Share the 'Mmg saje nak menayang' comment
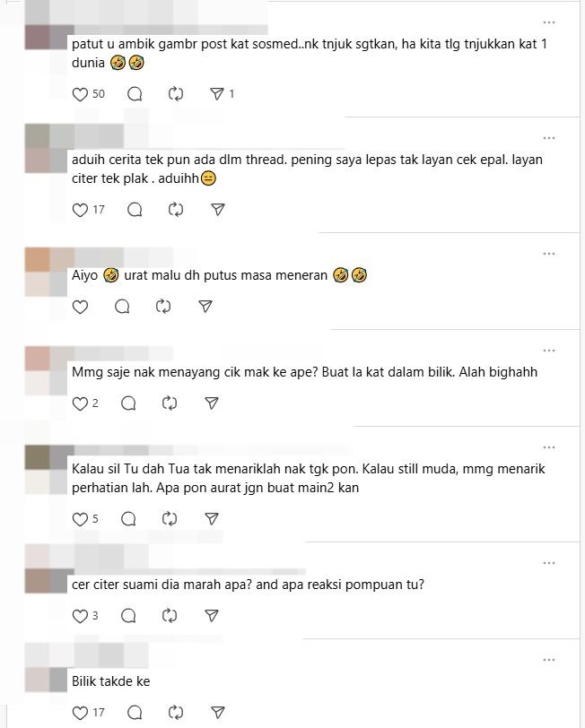 coord(212,403)
